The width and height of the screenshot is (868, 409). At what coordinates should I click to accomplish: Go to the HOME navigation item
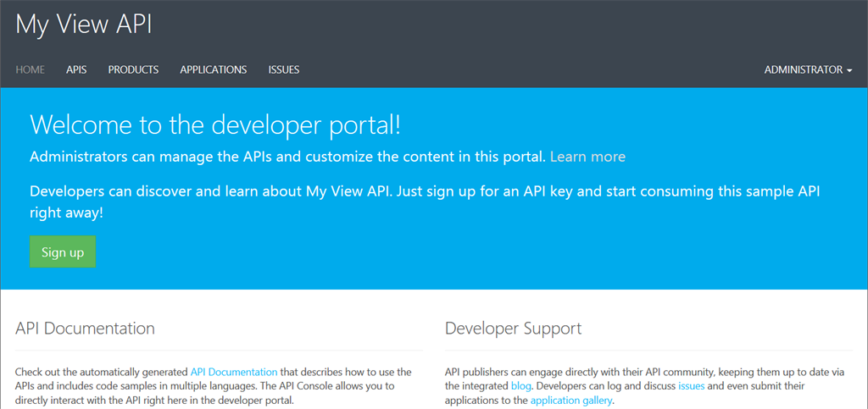coord(31,69)
